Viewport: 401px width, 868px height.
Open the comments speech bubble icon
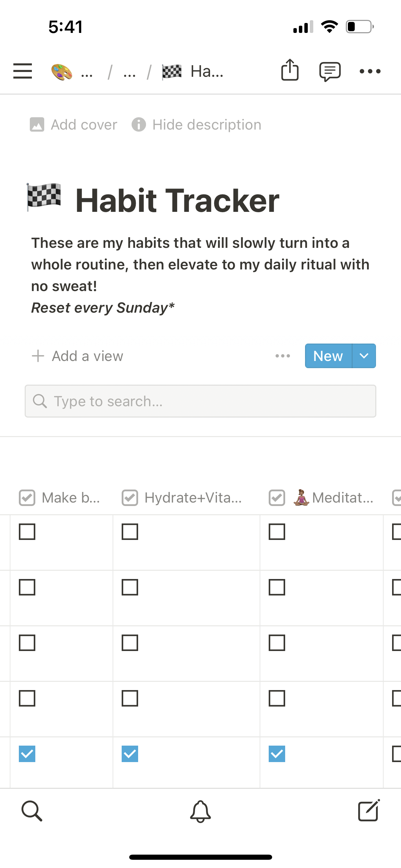click(x=330, y=71)
